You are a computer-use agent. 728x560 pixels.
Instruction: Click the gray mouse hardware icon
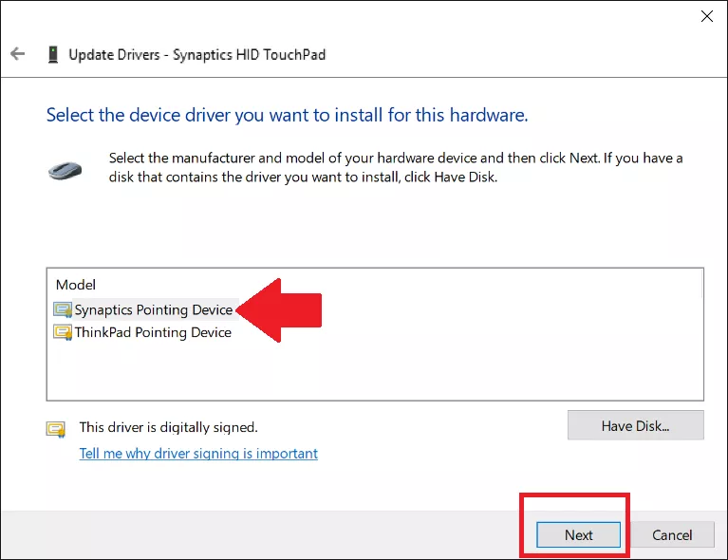pos(65,170)
